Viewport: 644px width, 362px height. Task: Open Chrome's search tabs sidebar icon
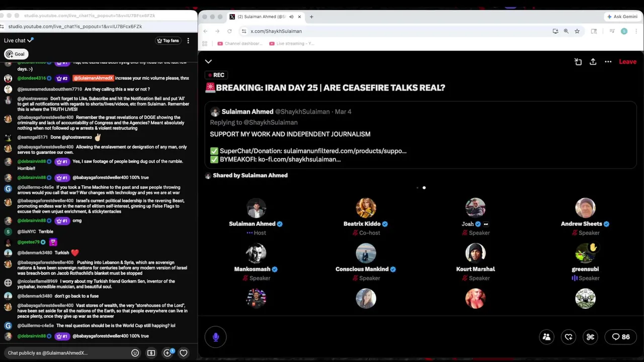point(594,31)
